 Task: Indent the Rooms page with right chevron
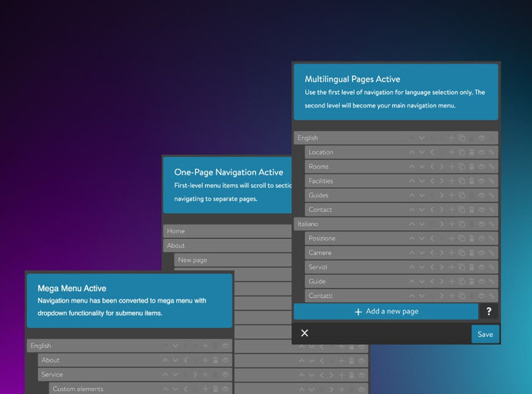pyautogui.click(x=441, y=167)
